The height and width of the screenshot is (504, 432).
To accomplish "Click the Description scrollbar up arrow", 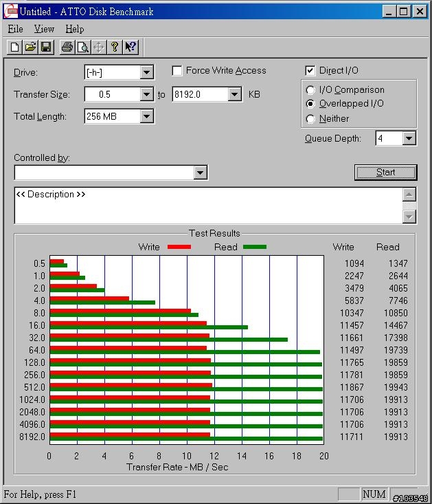I will (409, 195).
